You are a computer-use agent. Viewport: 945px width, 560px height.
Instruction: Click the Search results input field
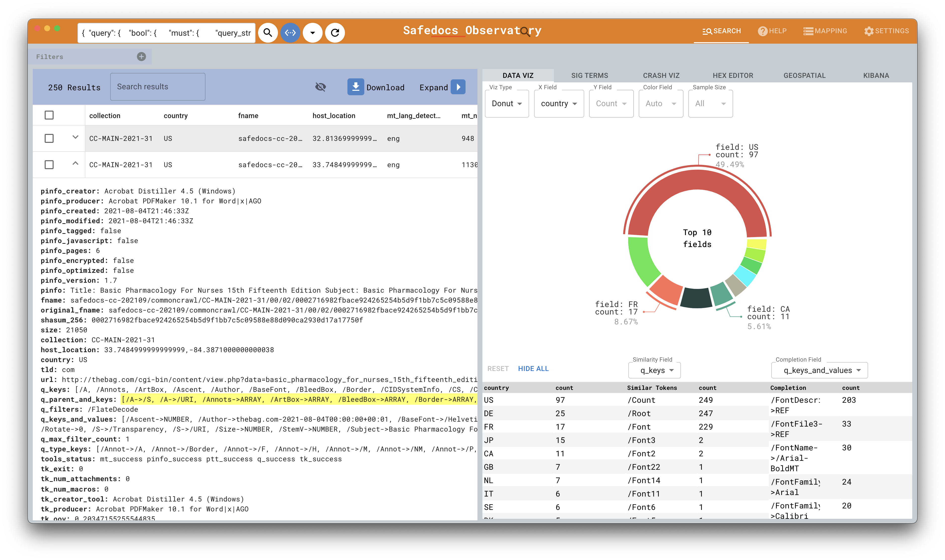click(x=157, y=87)
